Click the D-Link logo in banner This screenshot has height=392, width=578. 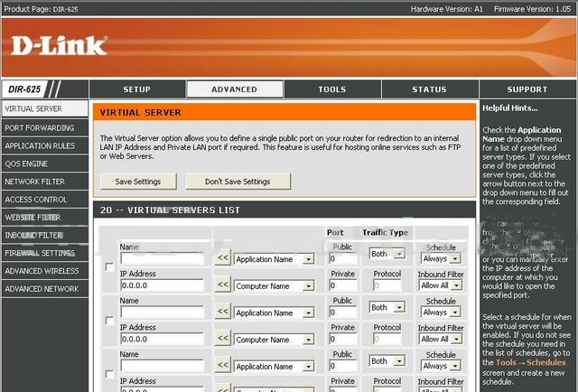pos(59,46)
